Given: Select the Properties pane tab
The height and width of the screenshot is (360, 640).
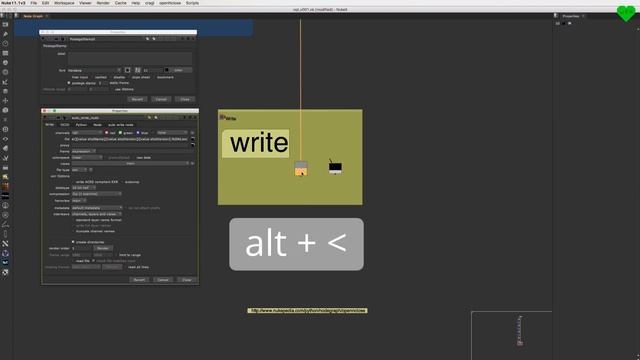Looking at the screenshot, I should tap(571, 16).
